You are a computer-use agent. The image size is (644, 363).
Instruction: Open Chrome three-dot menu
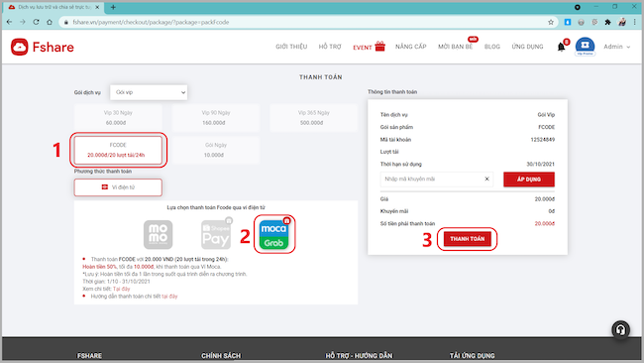tap(635, 22)
